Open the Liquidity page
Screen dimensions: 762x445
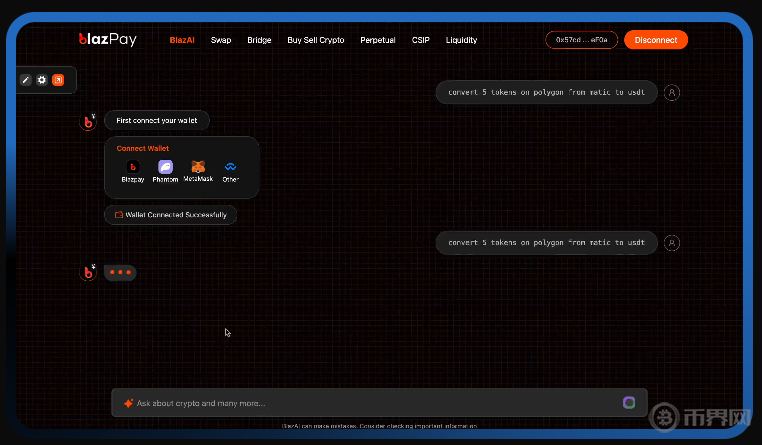[x=461, y=40]
